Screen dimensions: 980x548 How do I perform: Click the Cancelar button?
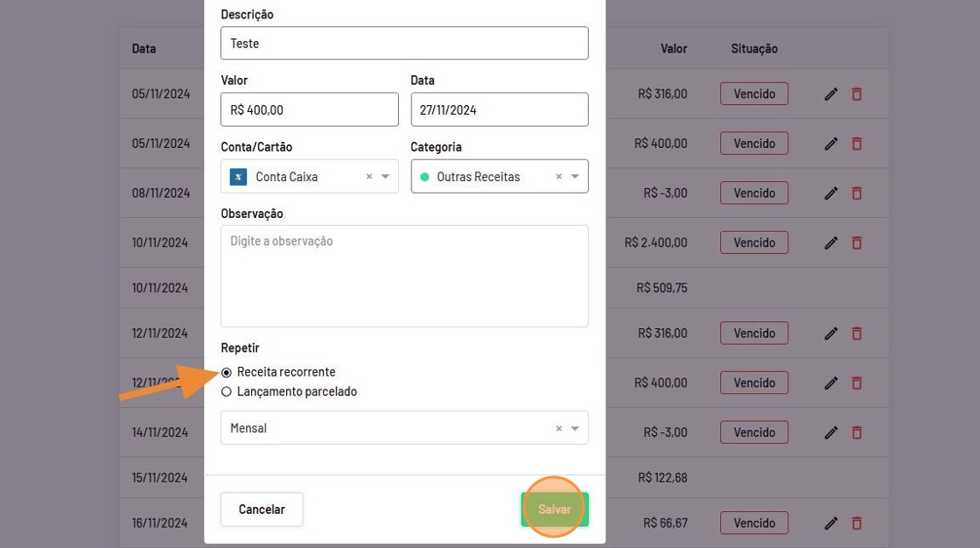coord(262,509)
